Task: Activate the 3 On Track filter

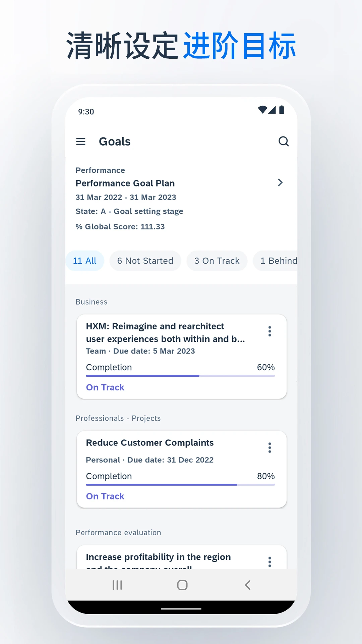Action: [217, 261]
